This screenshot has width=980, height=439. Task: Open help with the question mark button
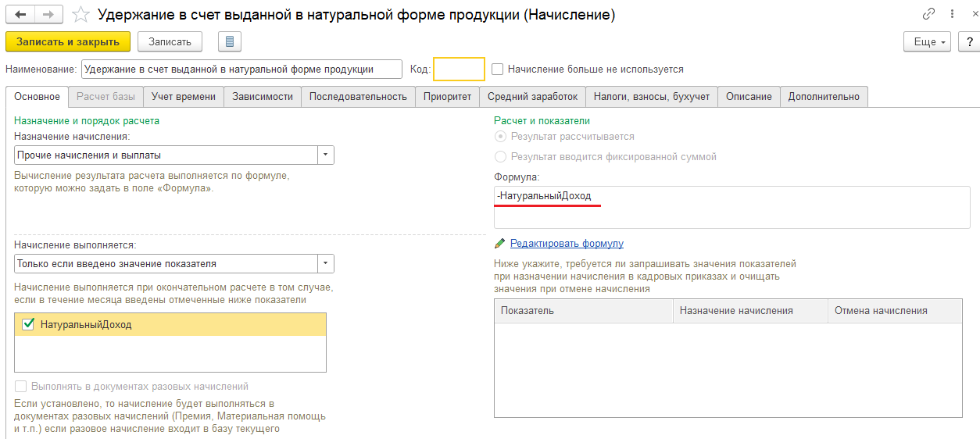(x=968, y=42)
